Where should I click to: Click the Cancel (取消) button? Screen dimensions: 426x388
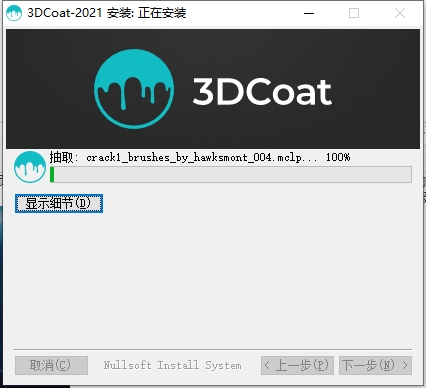point(51,365)
